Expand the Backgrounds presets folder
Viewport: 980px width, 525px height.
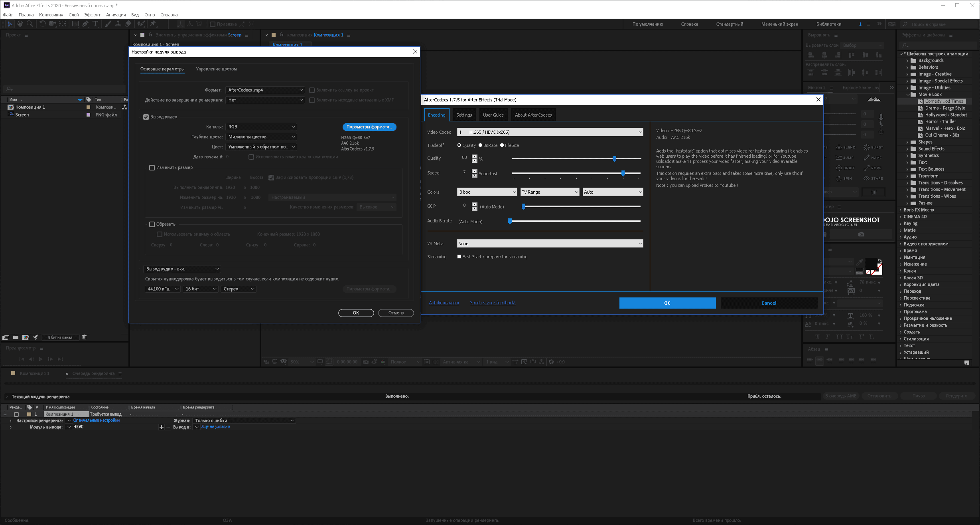[907, 61]
